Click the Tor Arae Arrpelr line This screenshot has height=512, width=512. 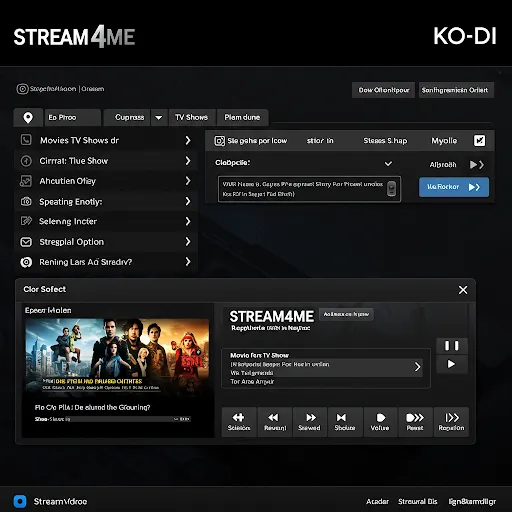click(x=252, y=382)
